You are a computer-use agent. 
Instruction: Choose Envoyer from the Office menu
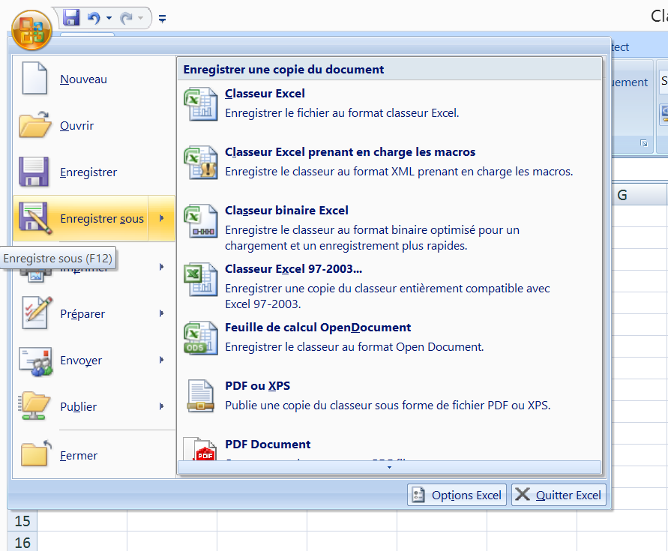click(81, 361)
